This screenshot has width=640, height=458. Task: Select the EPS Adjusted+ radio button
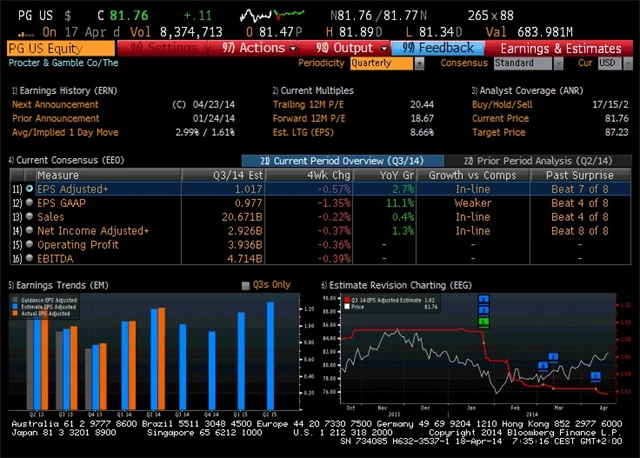(x=29, y=188)
